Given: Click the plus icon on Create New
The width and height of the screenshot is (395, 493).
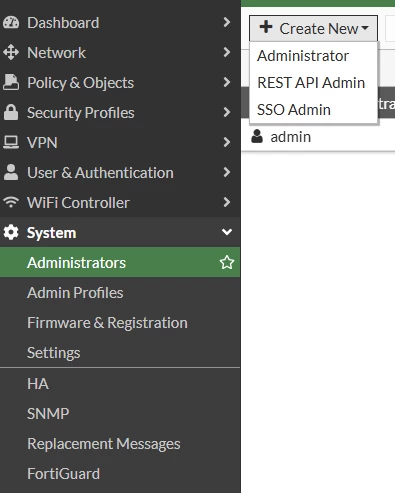Looking at the screenshot, I should pyautogui.click(x=266, y=27).
